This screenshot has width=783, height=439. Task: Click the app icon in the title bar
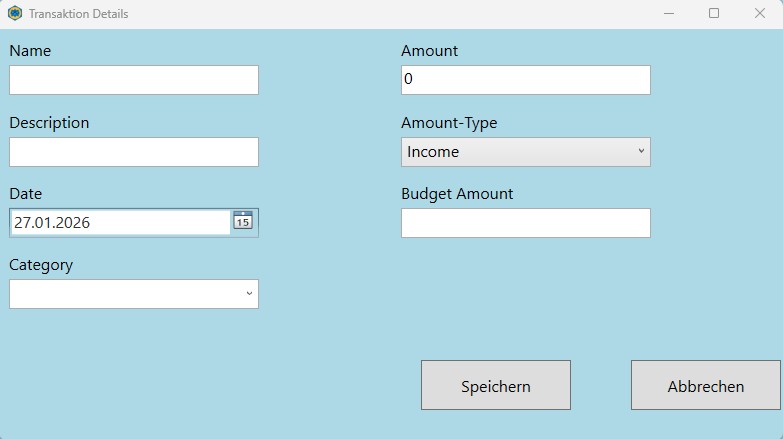[x=15, y=14]
